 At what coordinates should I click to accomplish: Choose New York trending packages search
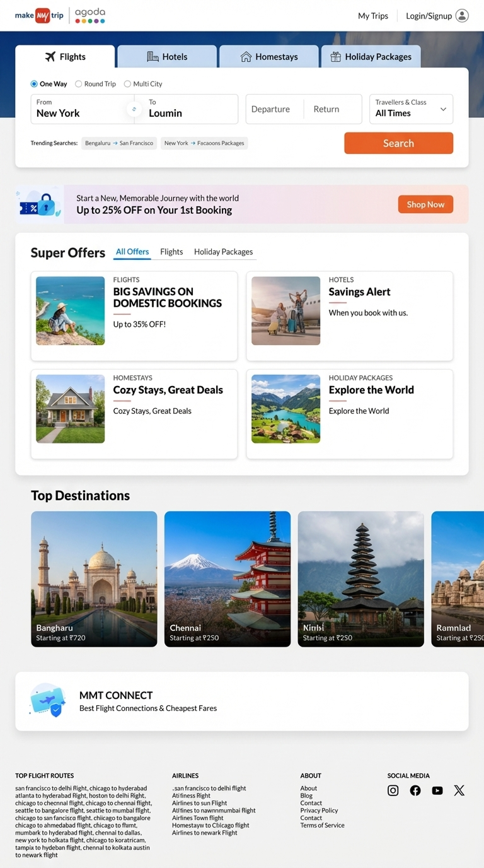pyautogui.click(x=204, y=143)
